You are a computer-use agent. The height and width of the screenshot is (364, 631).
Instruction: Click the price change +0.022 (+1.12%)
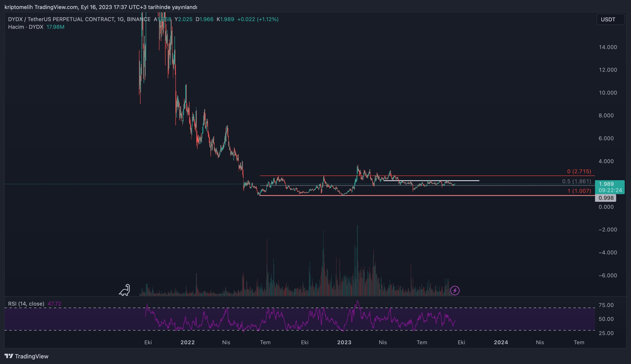258,19
